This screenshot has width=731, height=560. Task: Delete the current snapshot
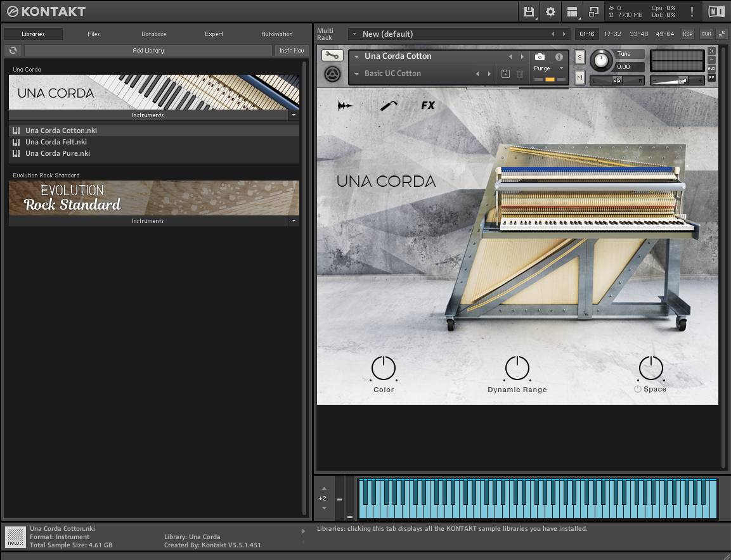point(521,73)
